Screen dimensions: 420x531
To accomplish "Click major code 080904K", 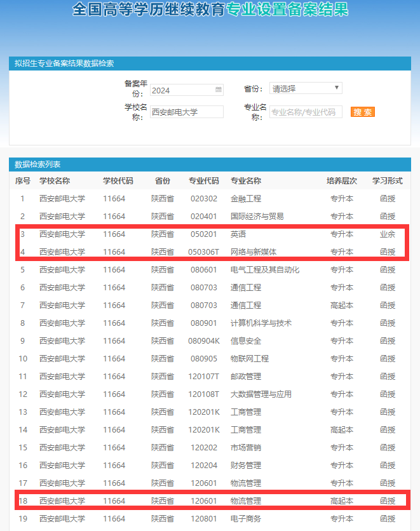I will (x=204, y=341).
